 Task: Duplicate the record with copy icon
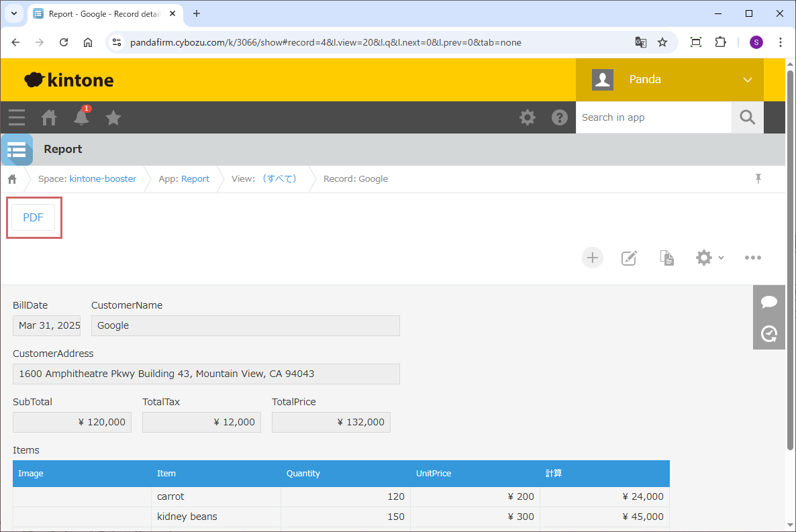[666, 258]
